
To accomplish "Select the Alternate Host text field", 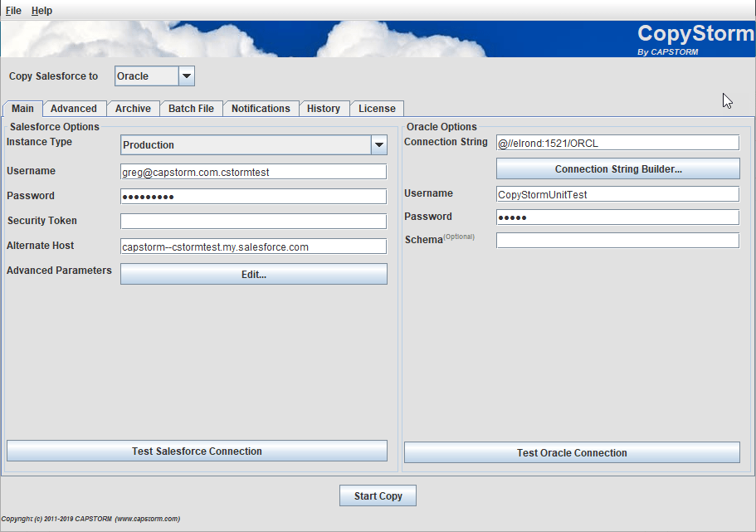I will pyautogui.click(x=253, y=246).
